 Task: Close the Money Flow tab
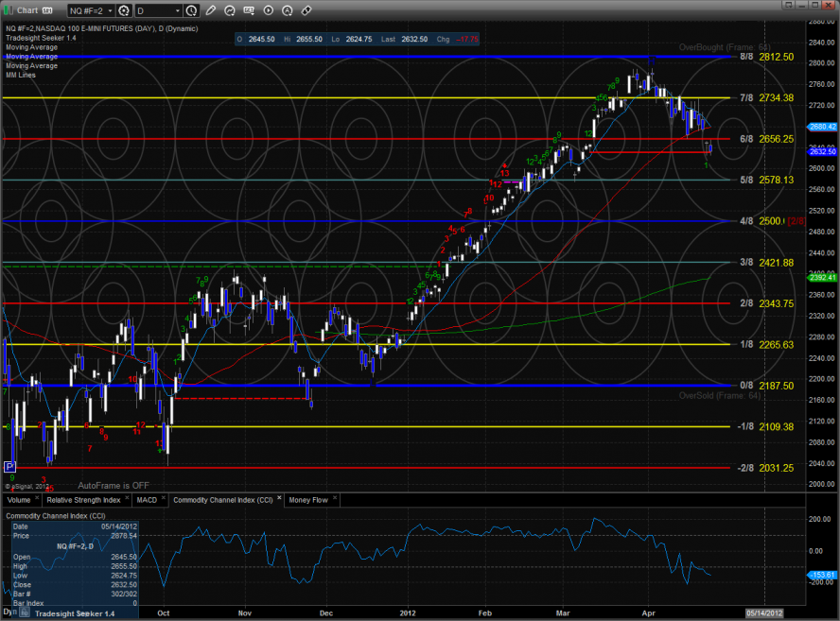click(x=336, y=499)
